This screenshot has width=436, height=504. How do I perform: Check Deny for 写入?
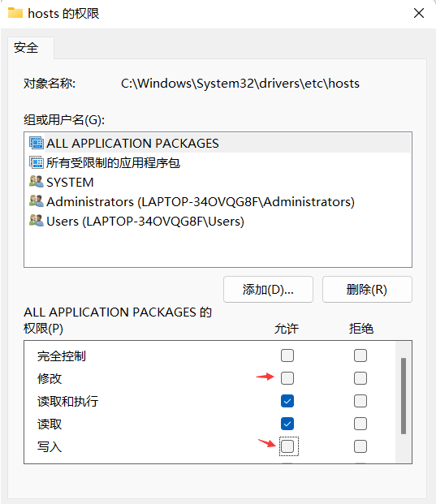pyautogui.click(x=360, y=446)
